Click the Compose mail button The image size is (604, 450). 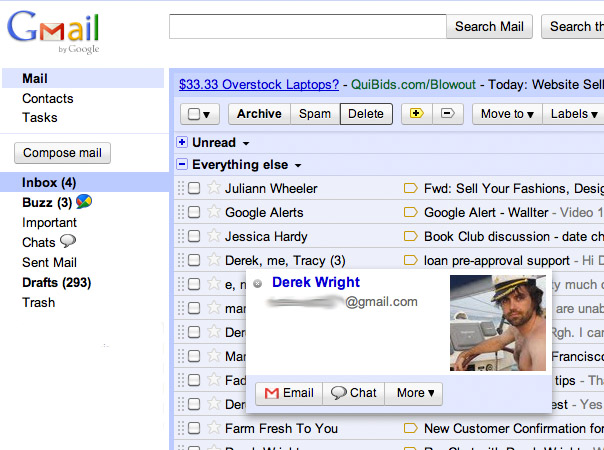pyautogui.click(x=62, y=153)
